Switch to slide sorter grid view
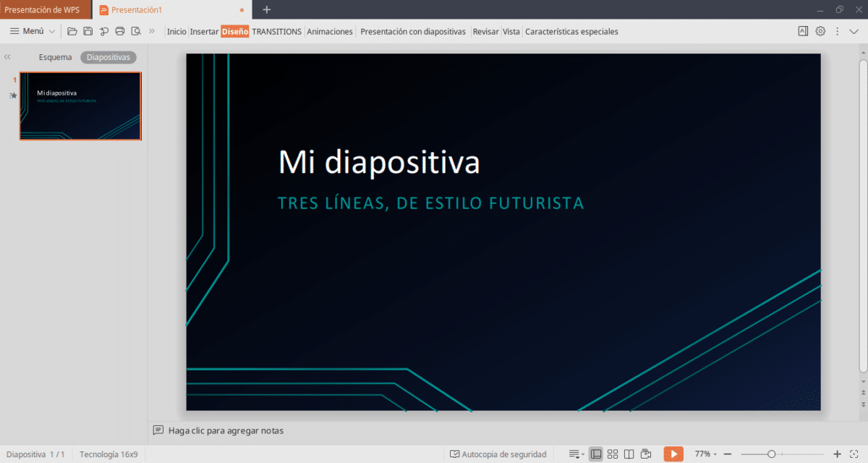Screen dimensions: 868x463 tap(613, 454)
